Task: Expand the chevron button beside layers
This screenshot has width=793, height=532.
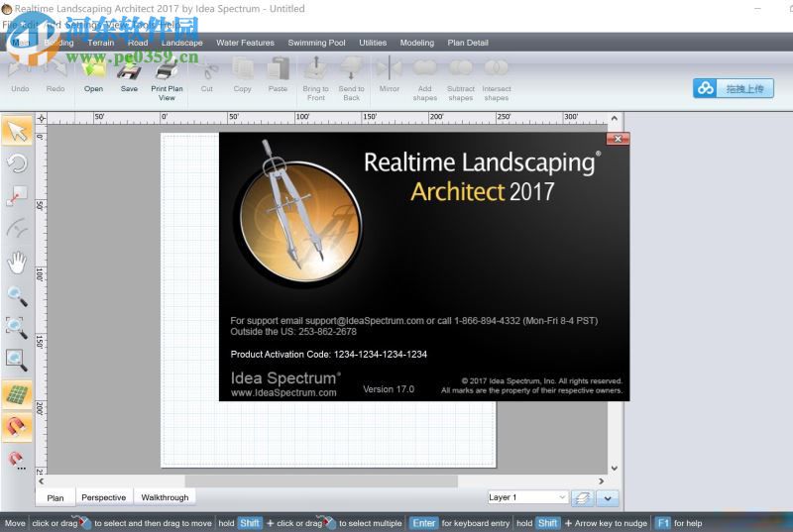Action: click(608, 498)
